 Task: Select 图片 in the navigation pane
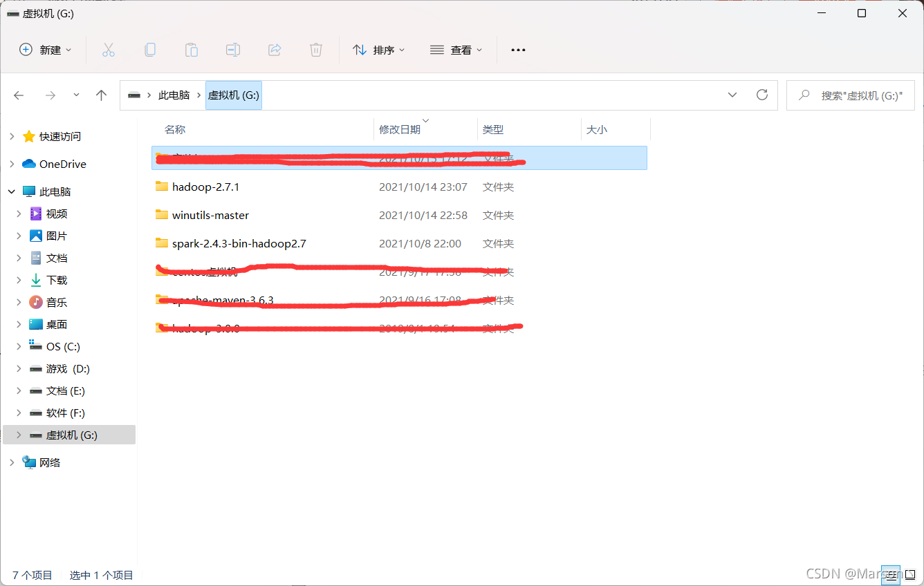[x=57, y=236]
